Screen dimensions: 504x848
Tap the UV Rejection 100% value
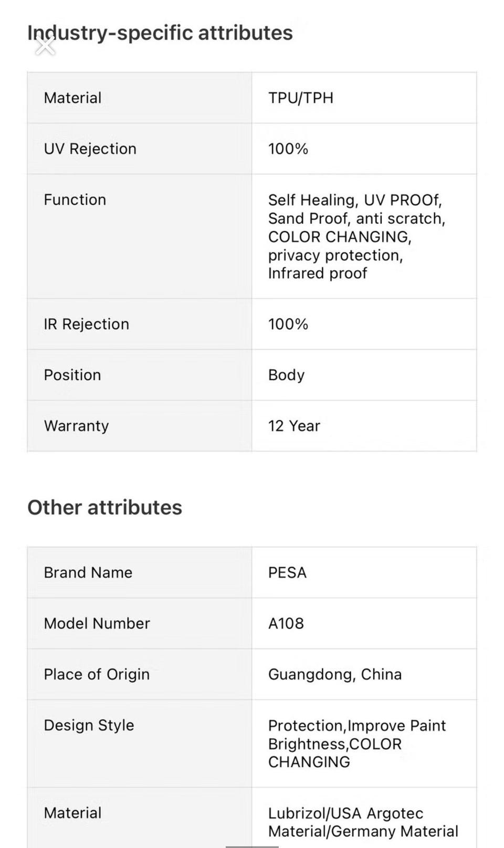[288, 149]
